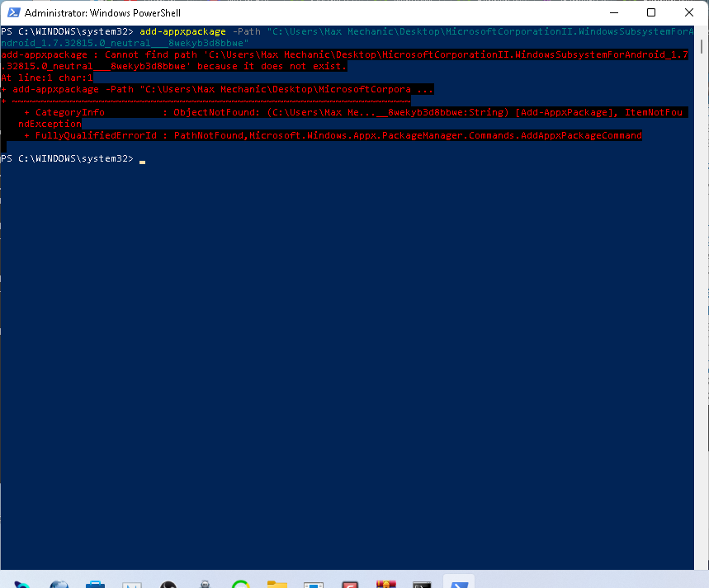Click the 'FullyQualifiedErrorId' error line
The height and width of the screenshot is (588, 709).
(x=333, y=135)
